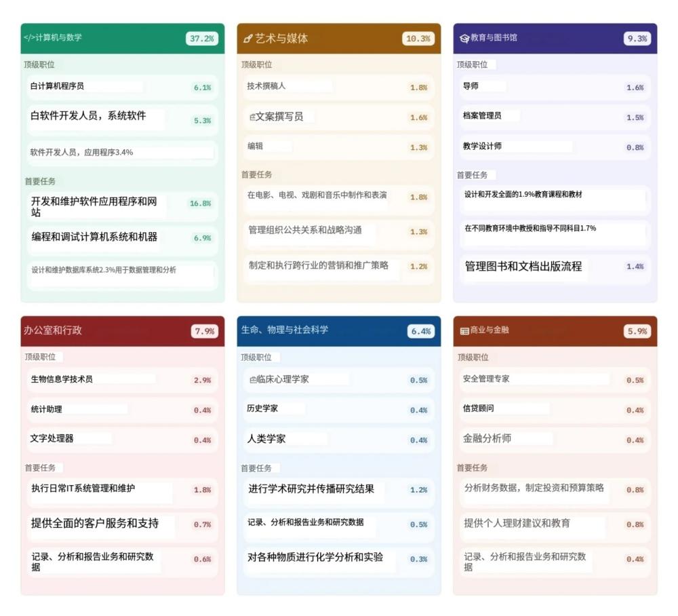This screenshot has width=678, height=616.
Task: Select the 编辑 row
Action: pyautogui.click(x=338, y=147)
